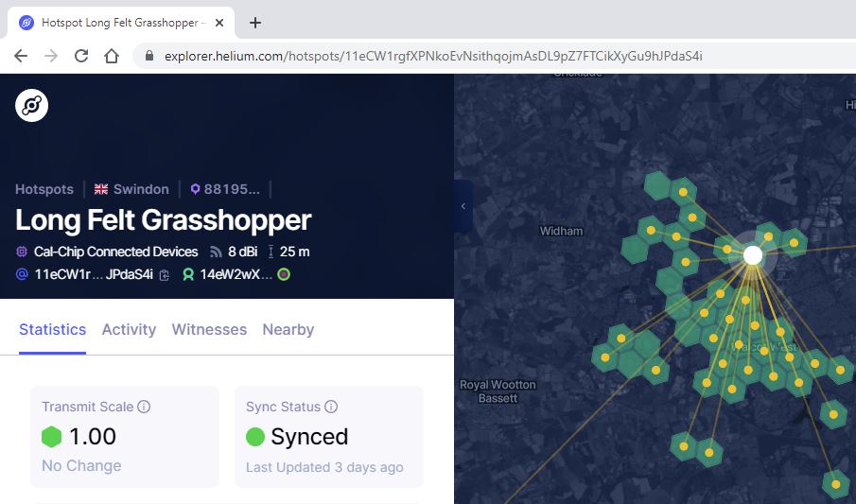Click the 88195... hex location link

pyautogui.click(x=232, y=189)
